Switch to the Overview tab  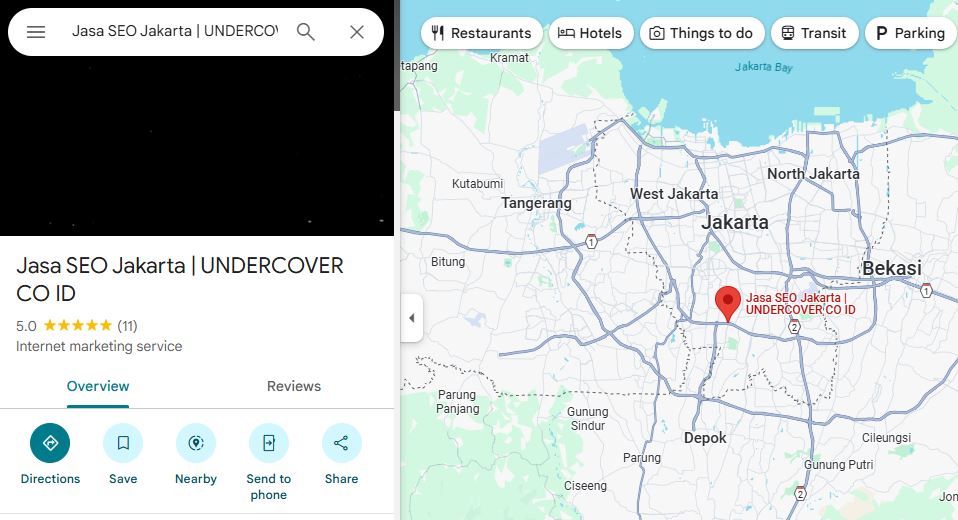tap(98, 386)
